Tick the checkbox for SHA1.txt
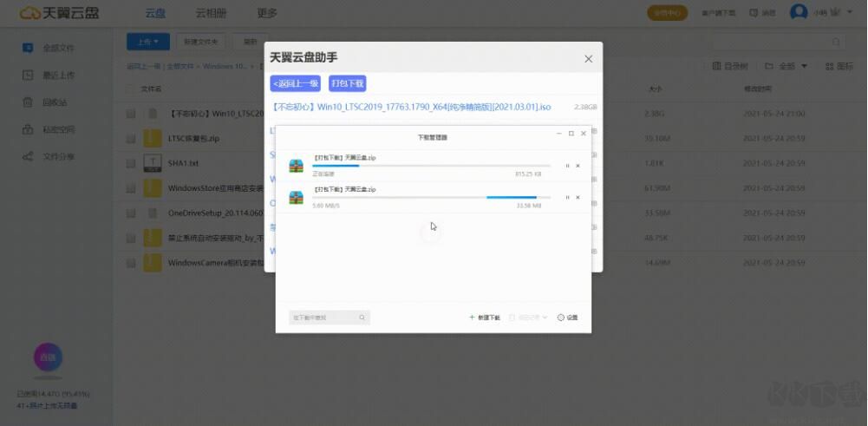 coord(130,163)
